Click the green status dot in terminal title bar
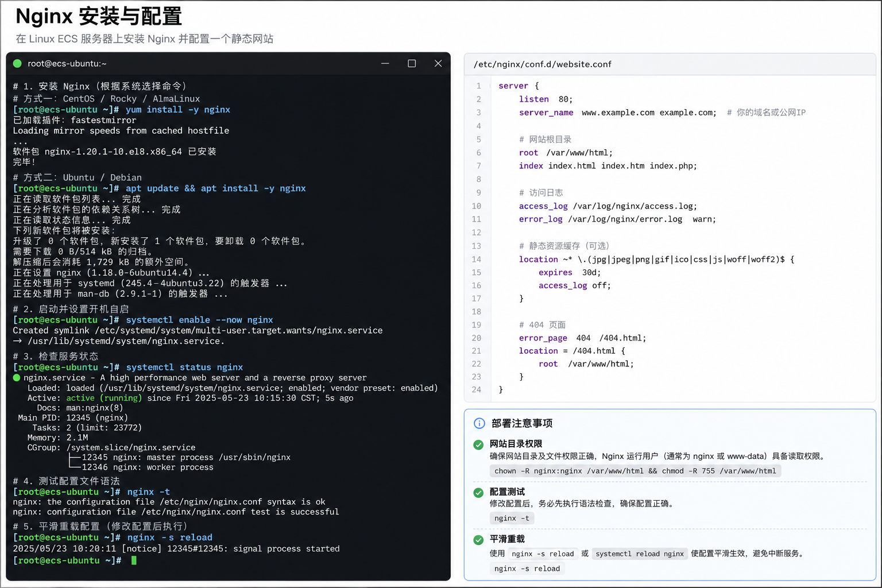Image resolution: width=882 pixels, height=588 pixels. (17, 64)
